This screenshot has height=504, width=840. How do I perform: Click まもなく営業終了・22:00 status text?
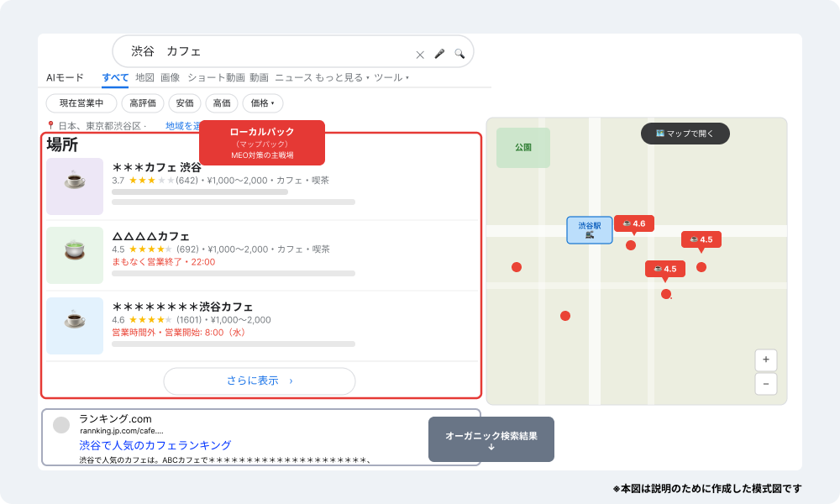pos(164,262)
